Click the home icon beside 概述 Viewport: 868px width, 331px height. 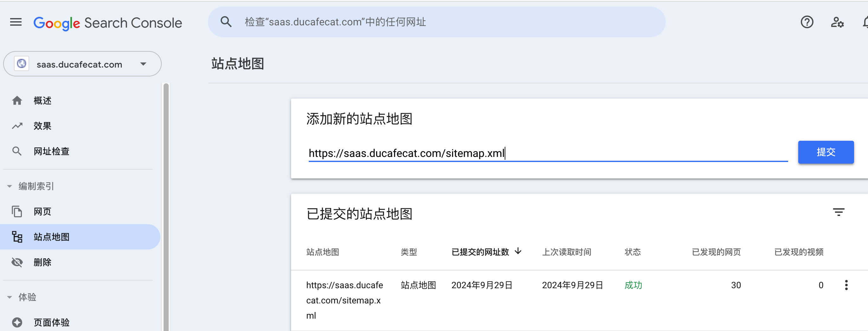[x=17, y=101]
